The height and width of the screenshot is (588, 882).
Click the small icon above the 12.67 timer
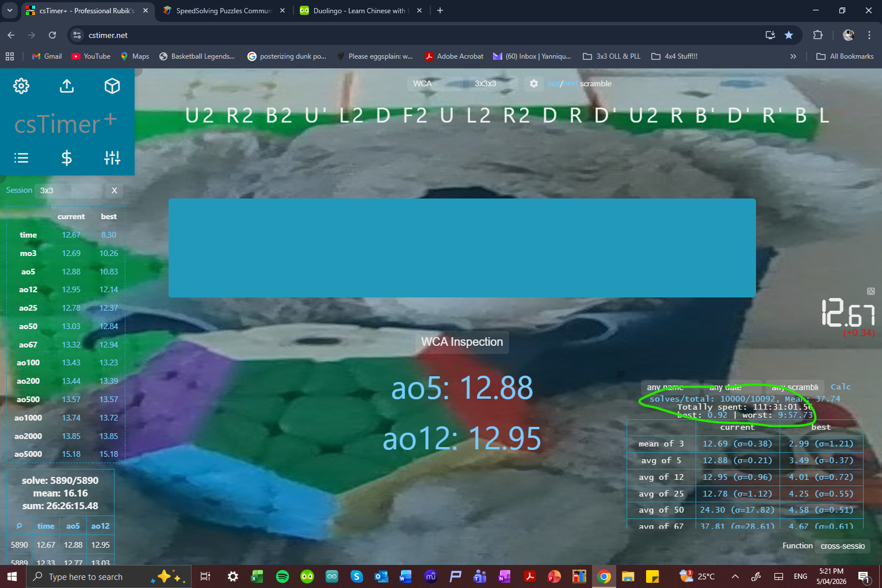pos(870,291)
